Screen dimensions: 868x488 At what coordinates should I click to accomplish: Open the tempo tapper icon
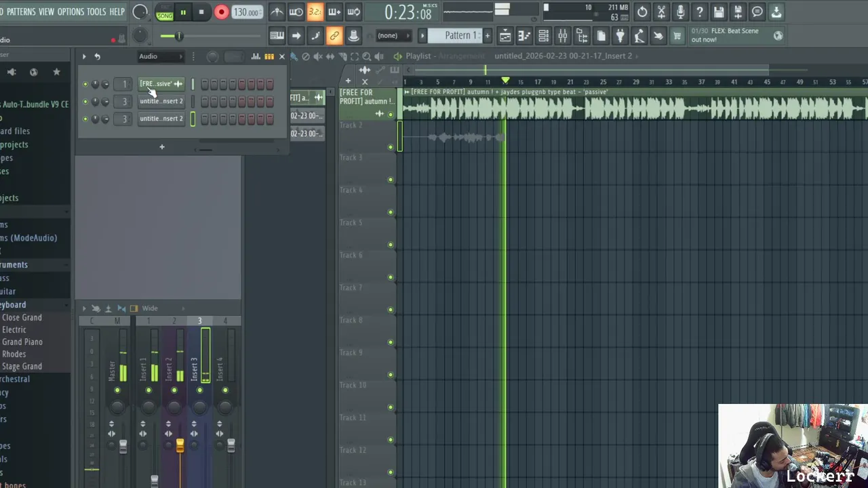coord(639,36)
